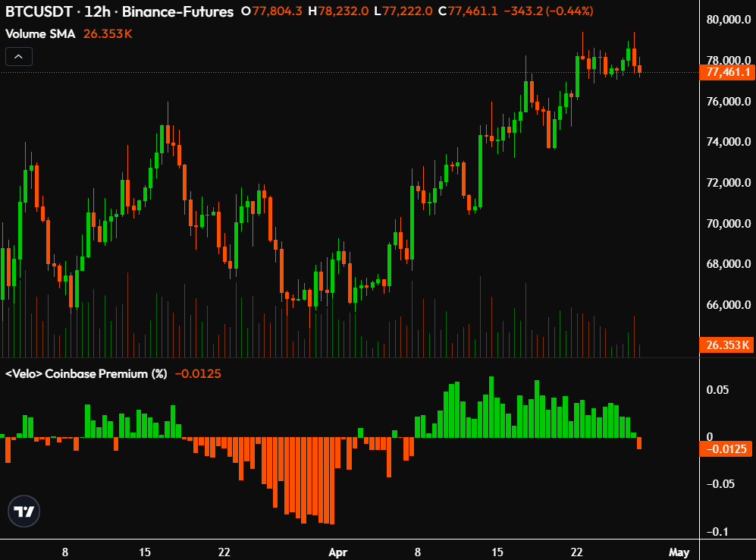756x560 pixels.
Task: Select the Volume SMA indicator label
Action: 40,33
